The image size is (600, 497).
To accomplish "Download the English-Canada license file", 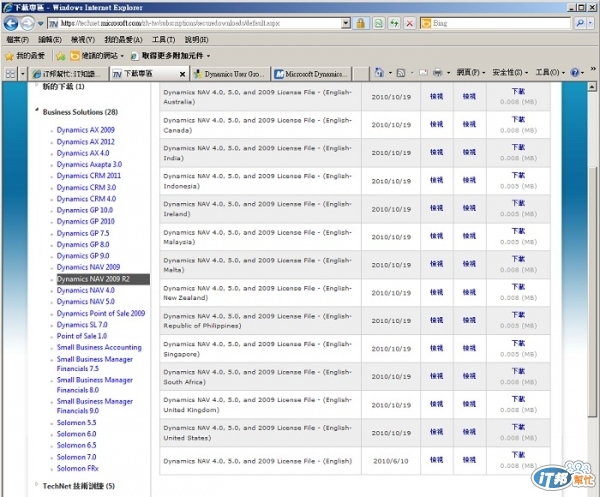I will click(518, 119).
